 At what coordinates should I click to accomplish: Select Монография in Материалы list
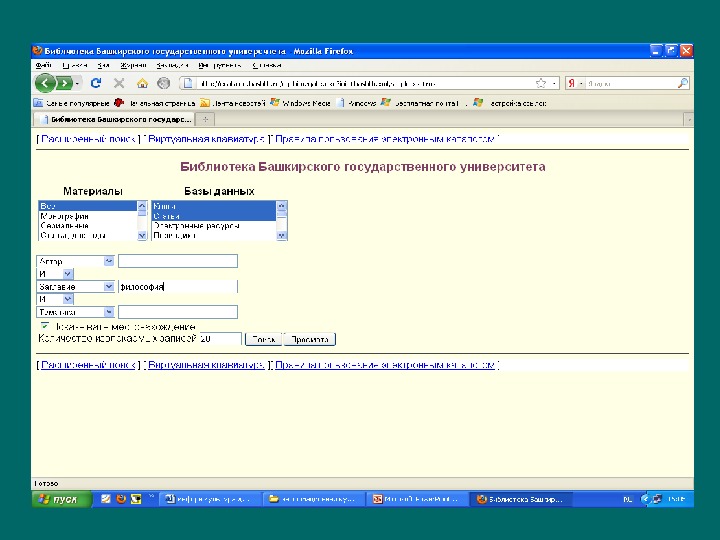click(87, 216)
